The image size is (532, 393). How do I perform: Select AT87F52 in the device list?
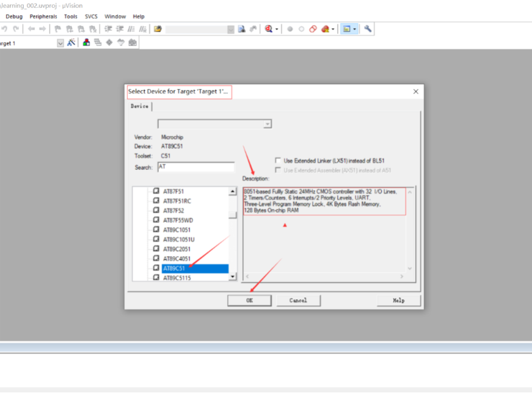(x=173, y=210)
